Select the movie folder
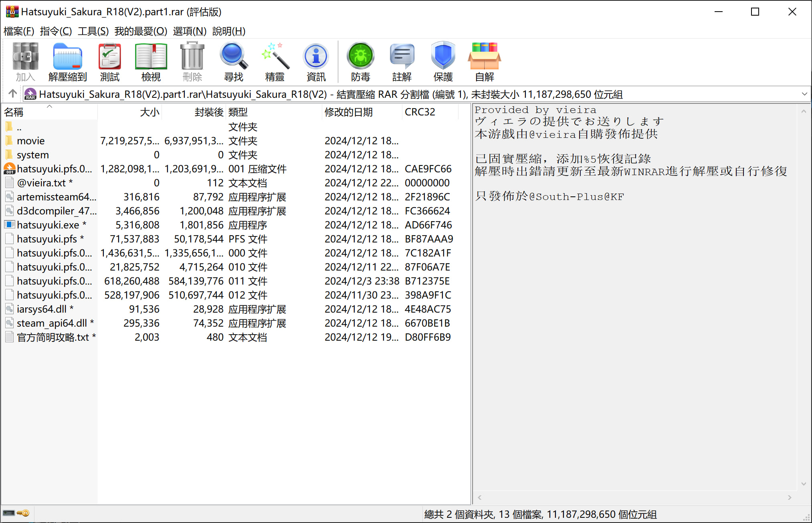Viewport: 812px width, 523px height. [x=30, y=141]
